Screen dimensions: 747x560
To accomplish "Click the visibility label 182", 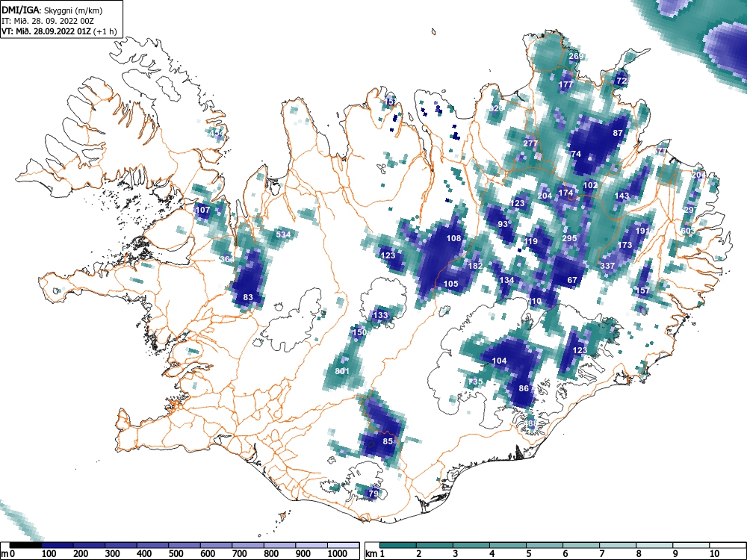I will pos(475,267).
